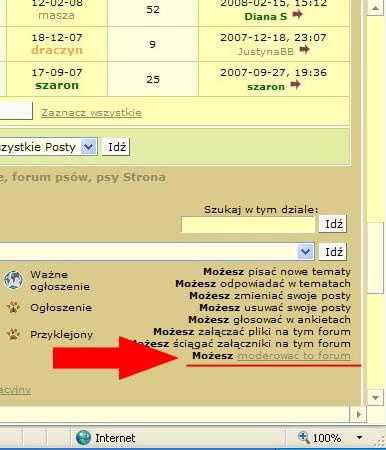Open thread author szaron in first column
Viewport: 386px width, 450px height.
pyautogui.click(x=57, y=85)
